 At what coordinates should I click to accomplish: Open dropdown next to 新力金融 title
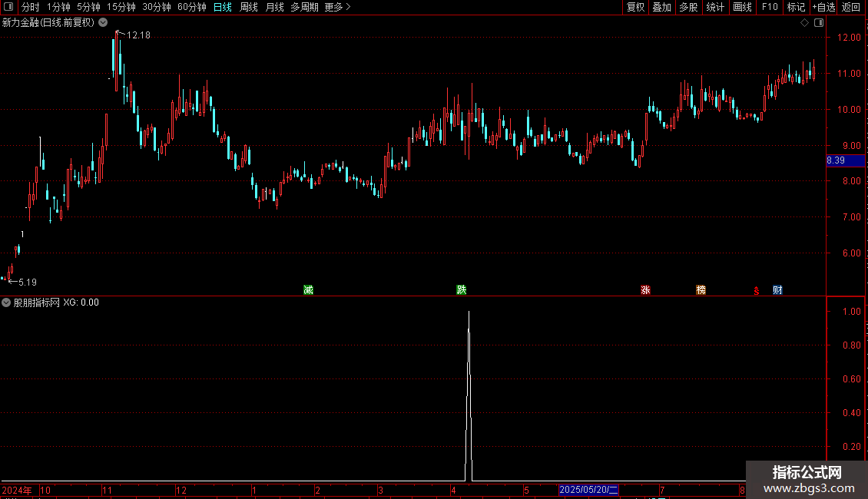[x=103, y=22]
